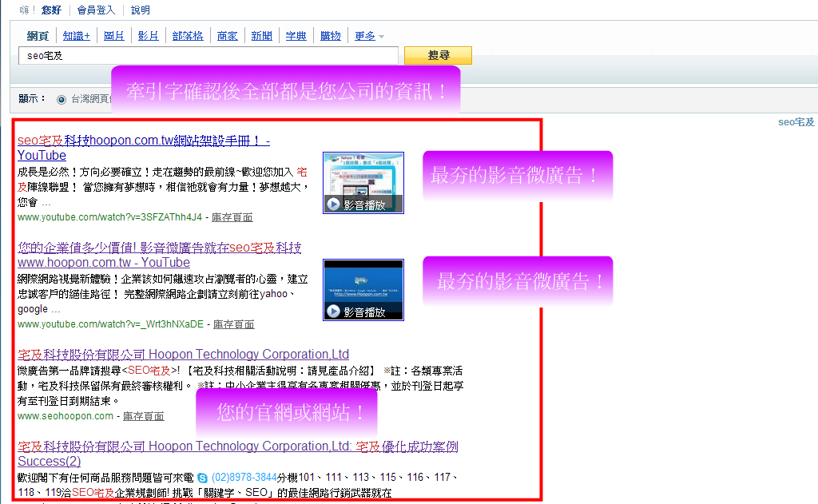Click the URL text www.seohoopon.com
Screen dimensions: 818x504
click(66, 416)
